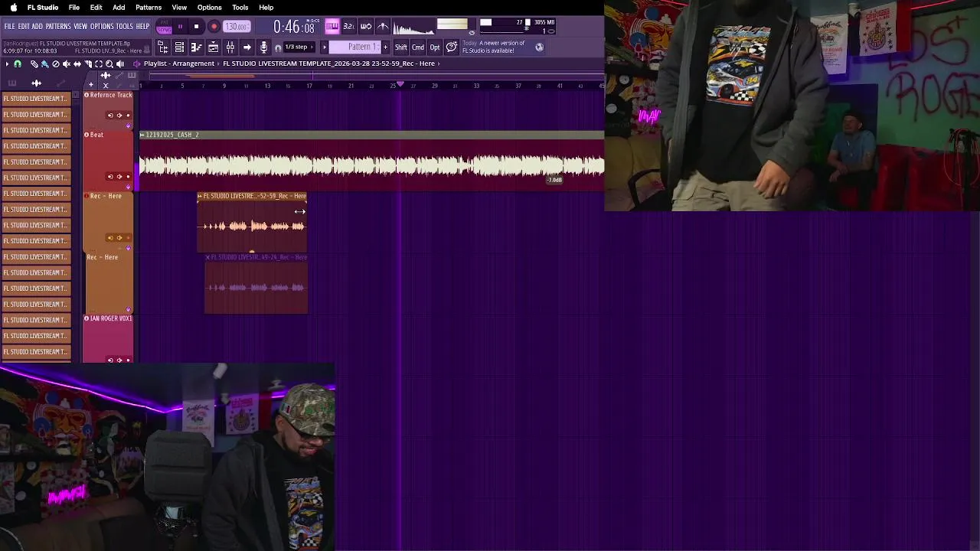
Task: Click the globe icon beside news message
Action: coord(539,47)
